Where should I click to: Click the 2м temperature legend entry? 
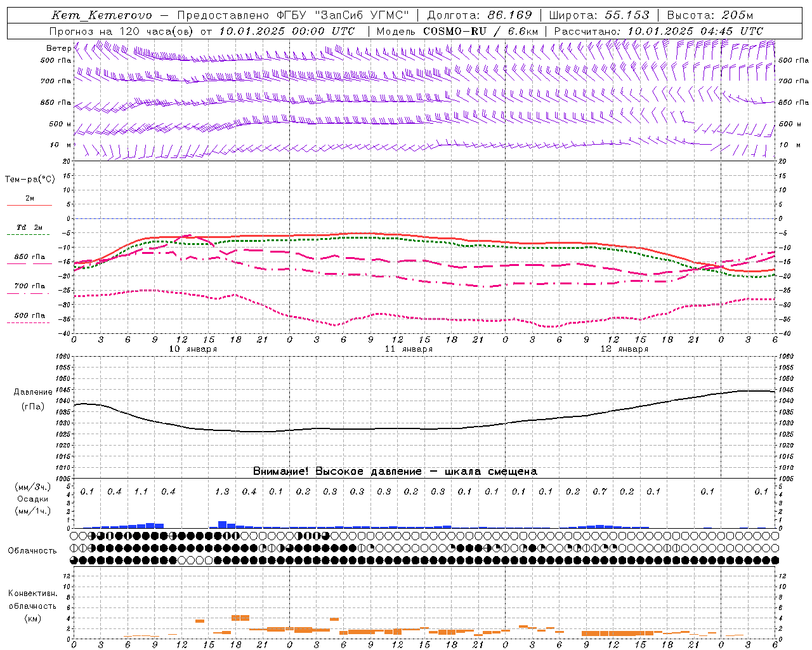(x=29, y=199)
